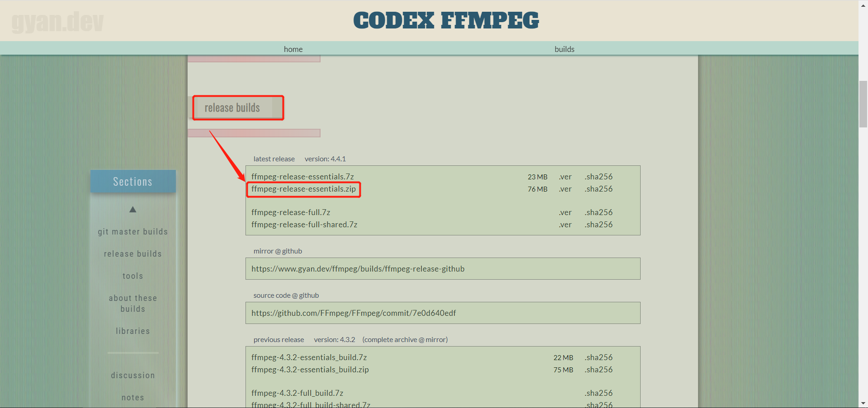This screenshot has width=868, height=408.
Task: Click the page vertical scrollbar thumb
Action: pos(863,104)
